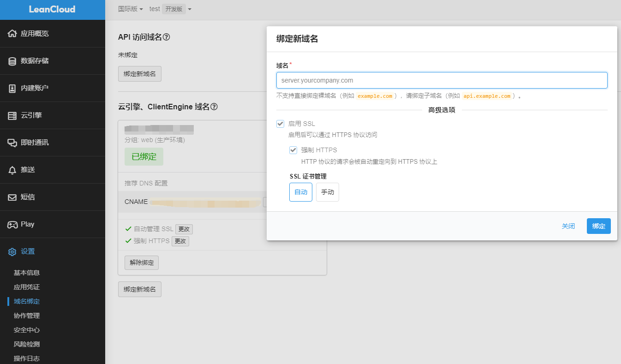Click the home icon beside 应用概览
621x364 pixels.
click(x=12, y=34)
